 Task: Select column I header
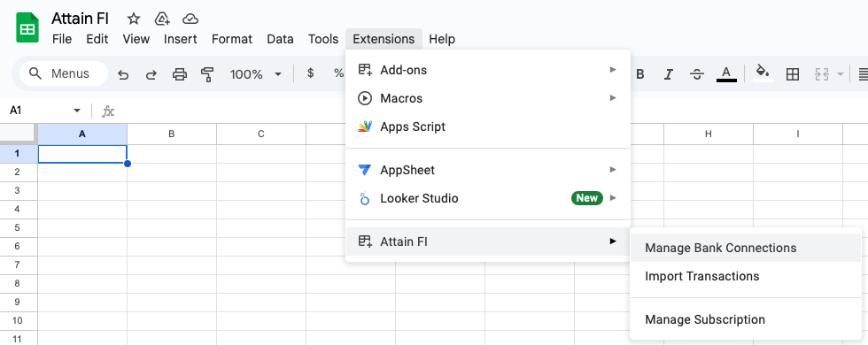click(798, 134)
